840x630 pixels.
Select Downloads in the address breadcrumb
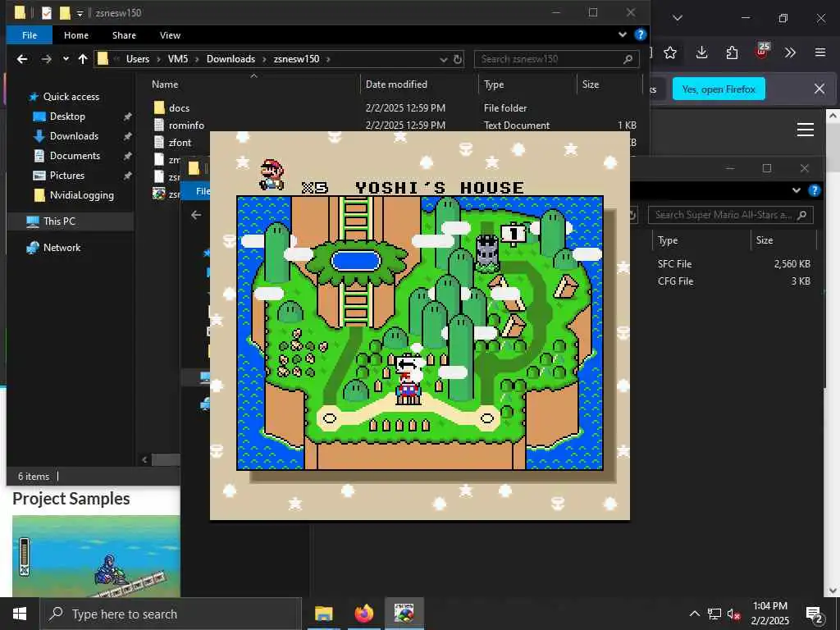[x=231, y=59]
